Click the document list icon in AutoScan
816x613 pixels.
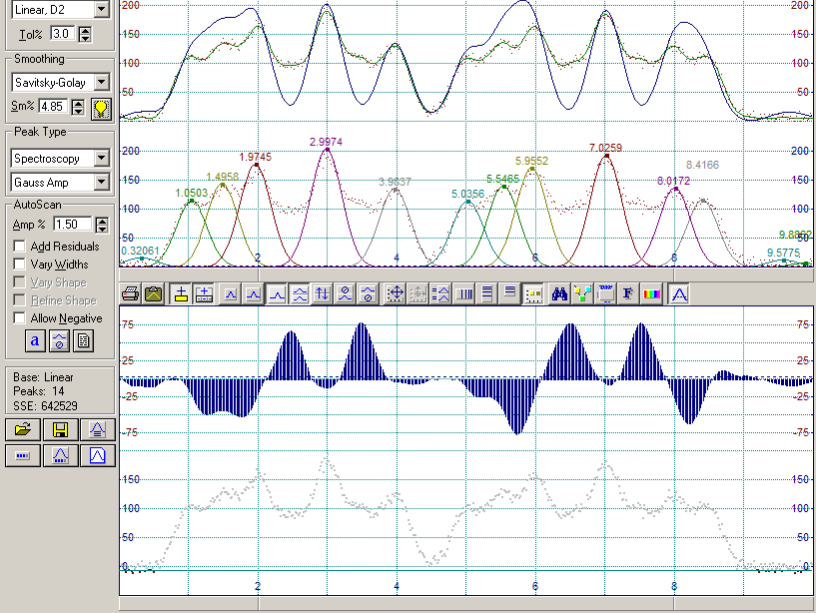[84, 341]
